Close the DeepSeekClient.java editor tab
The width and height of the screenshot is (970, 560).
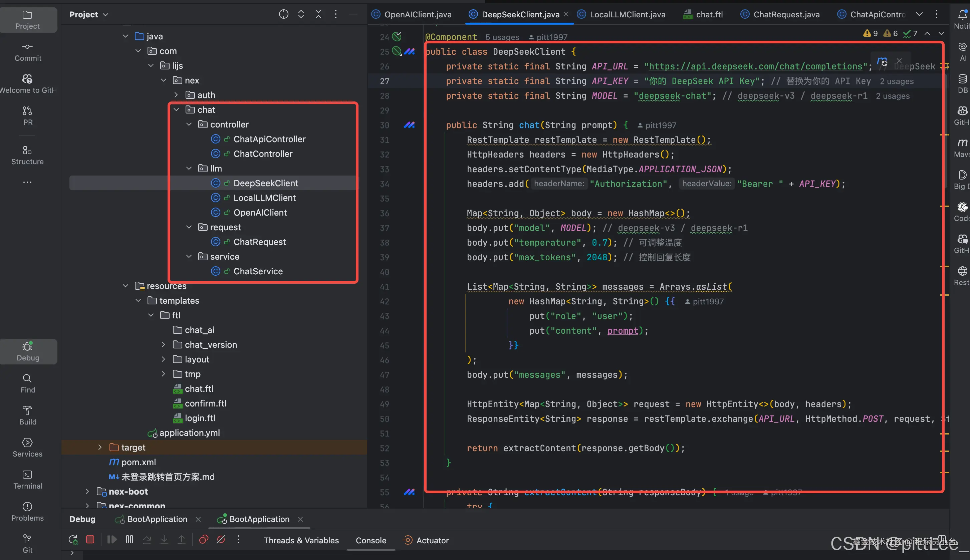(566, 14)
